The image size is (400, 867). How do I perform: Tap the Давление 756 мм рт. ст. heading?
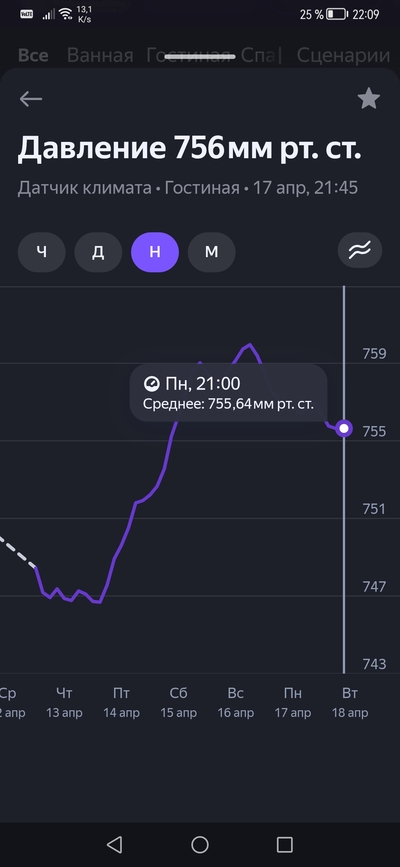click(190, 148)
